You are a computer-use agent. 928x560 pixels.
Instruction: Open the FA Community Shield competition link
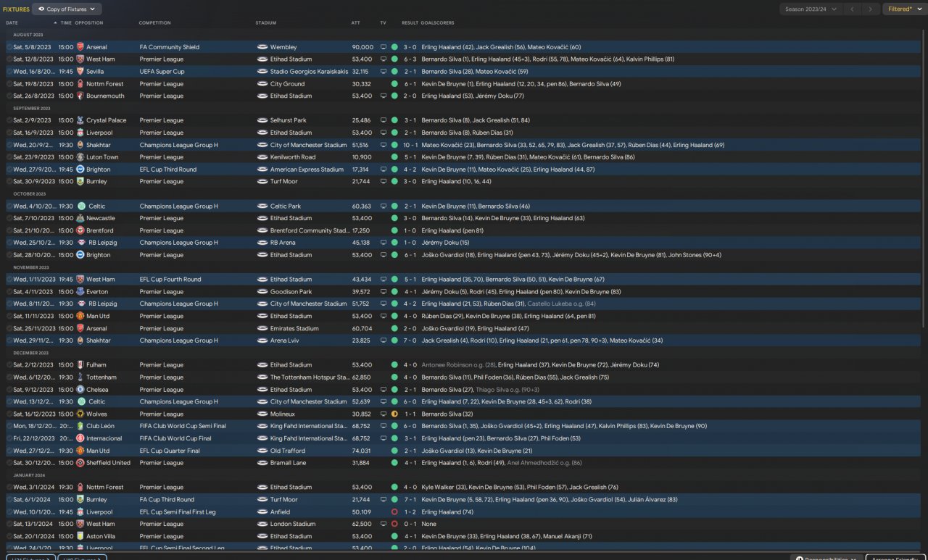[x=170, y=47]
